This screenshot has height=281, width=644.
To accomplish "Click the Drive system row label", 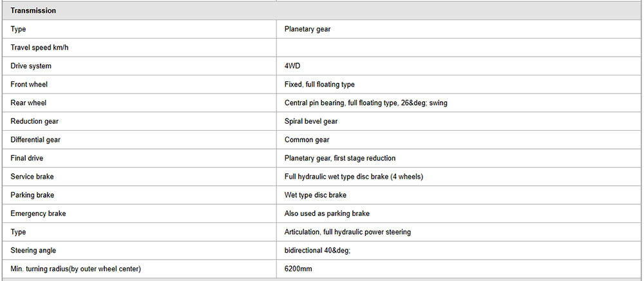I will coord(31,66).
